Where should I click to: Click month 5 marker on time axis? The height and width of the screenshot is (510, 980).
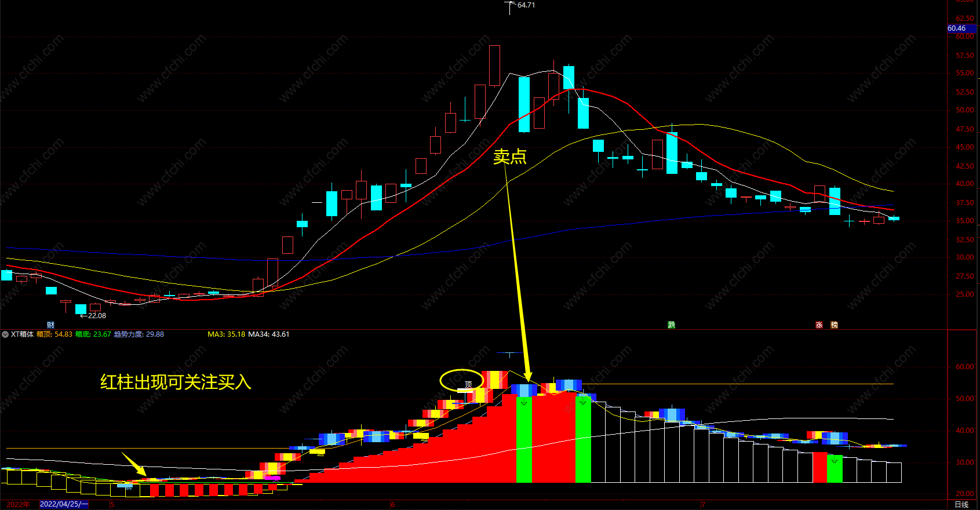click(x=112, y=505)
